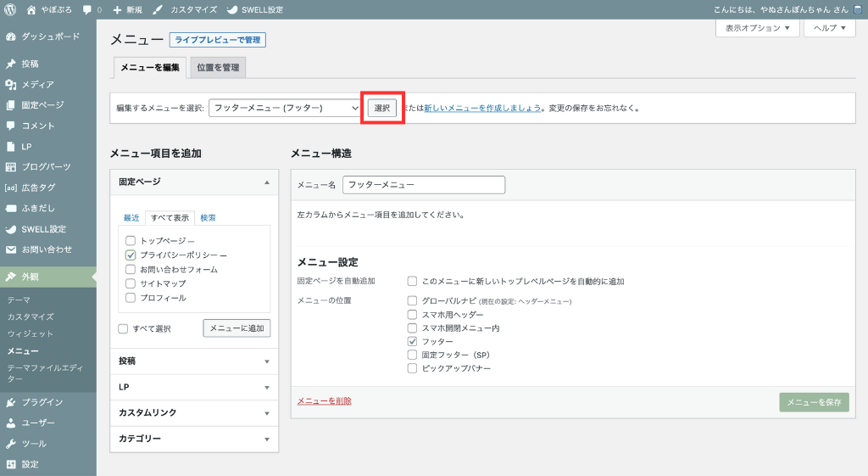Check the 固定フッター (SP) checkbox

413,355
